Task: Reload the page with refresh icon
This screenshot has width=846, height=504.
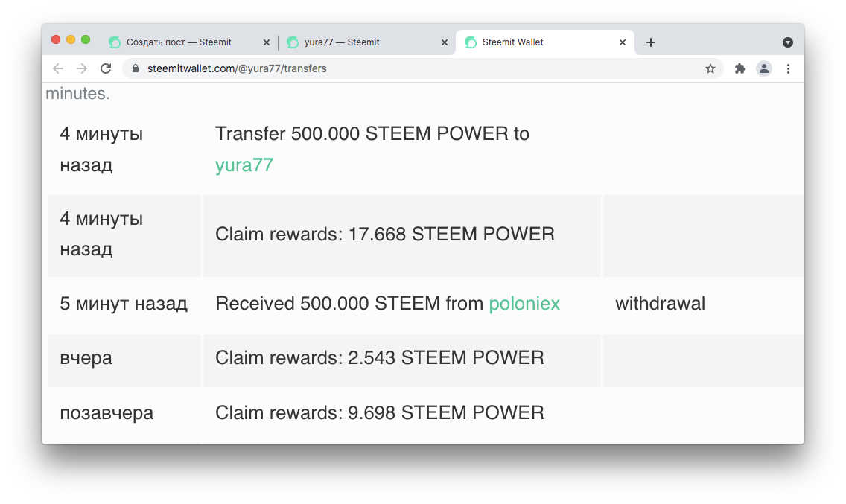Action: (x=106, y=68)
